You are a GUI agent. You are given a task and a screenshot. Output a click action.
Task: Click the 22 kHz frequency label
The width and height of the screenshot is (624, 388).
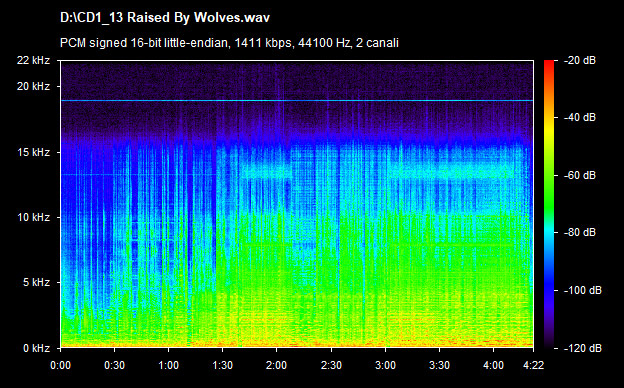(33, 60)
